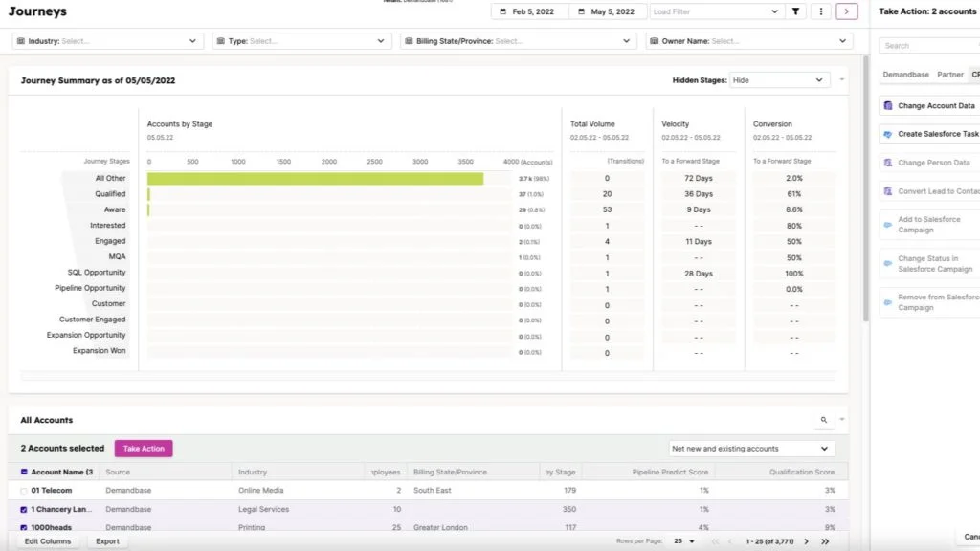The width and height of the screenshot is (980, 551).
Task: Click the calendar icon beside Feb 5, 2022
Action: [x=502, y=11]
